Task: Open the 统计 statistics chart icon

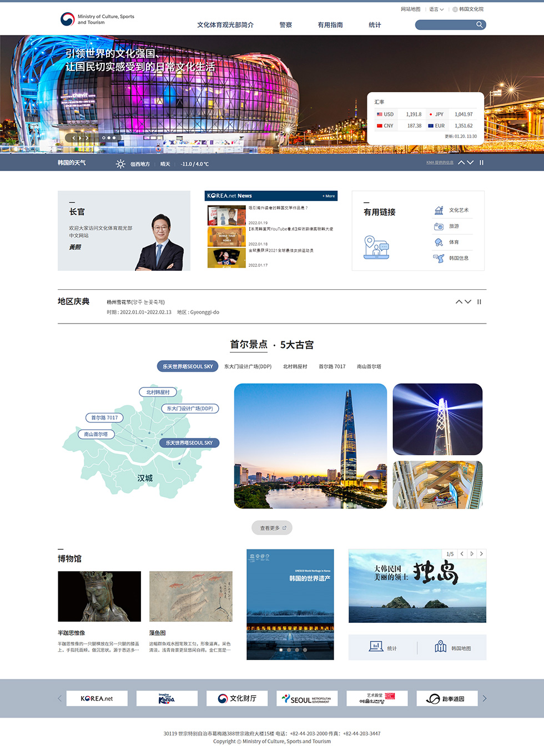Action: coord(376,647)
